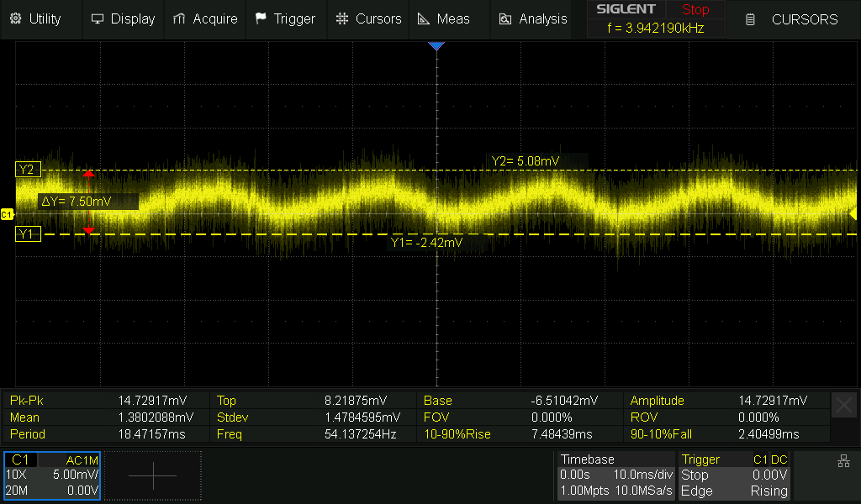Open the Timebase settings box

615,475
